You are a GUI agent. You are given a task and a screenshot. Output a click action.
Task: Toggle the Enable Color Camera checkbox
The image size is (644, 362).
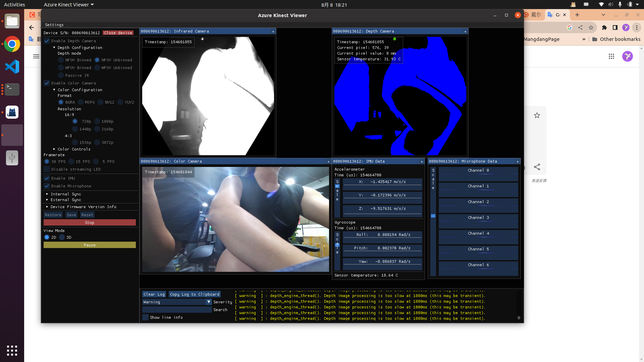point(47,83)
